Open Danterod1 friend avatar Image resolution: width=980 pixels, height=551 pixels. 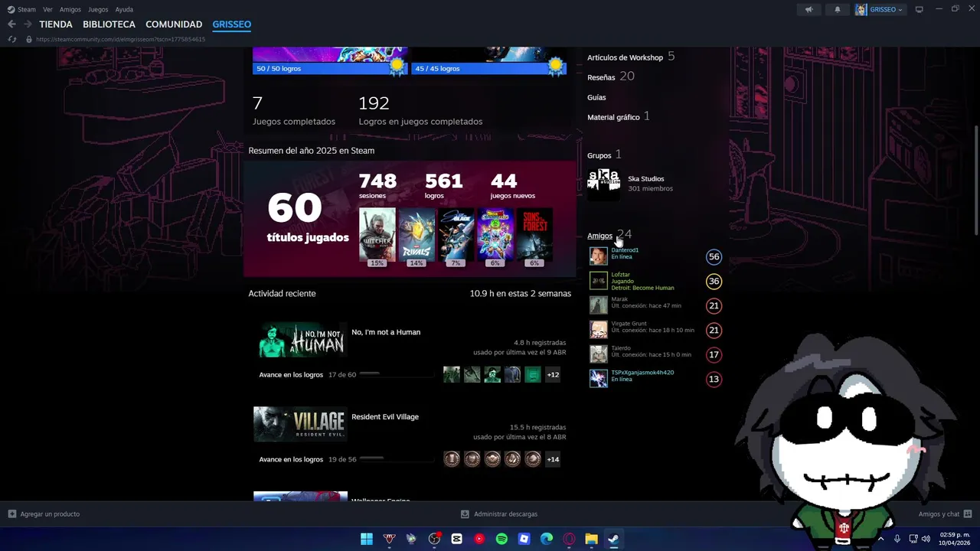click(x=598, y=256)
